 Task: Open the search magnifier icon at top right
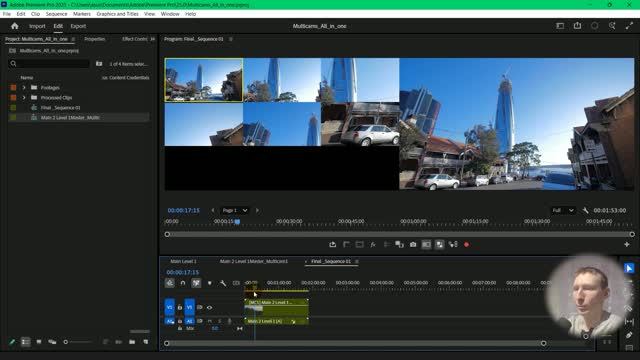(x=612, y=26)
